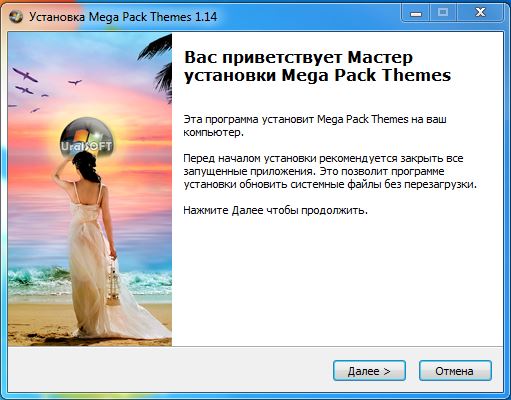This screenshot has width=511, height=400.
Task: Click the Далее button to continue
Action: tap(369, 371)
